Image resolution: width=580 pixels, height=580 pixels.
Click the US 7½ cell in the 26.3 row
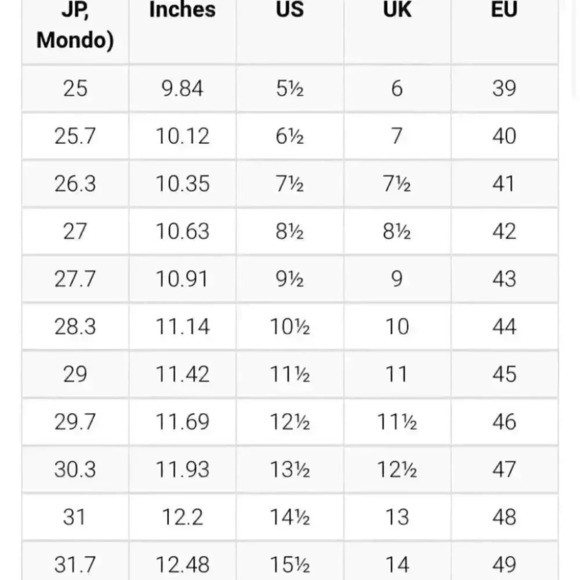click(290, 184)
